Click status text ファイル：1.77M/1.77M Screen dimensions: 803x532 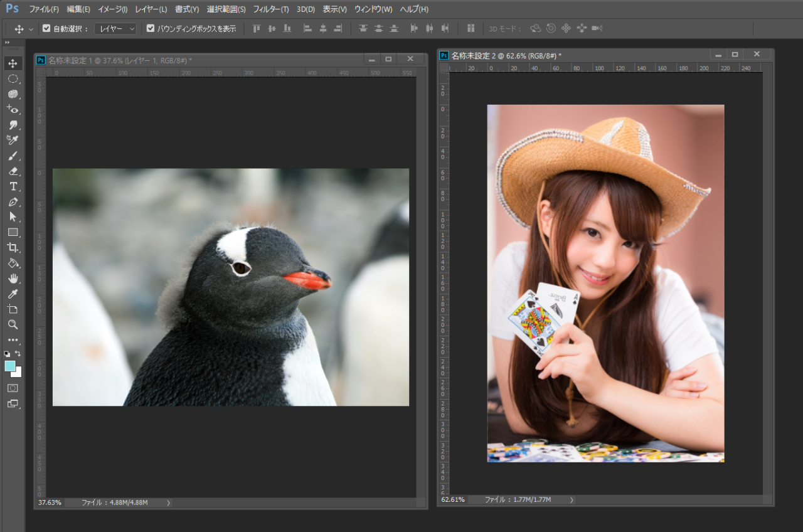coord(518,499)
